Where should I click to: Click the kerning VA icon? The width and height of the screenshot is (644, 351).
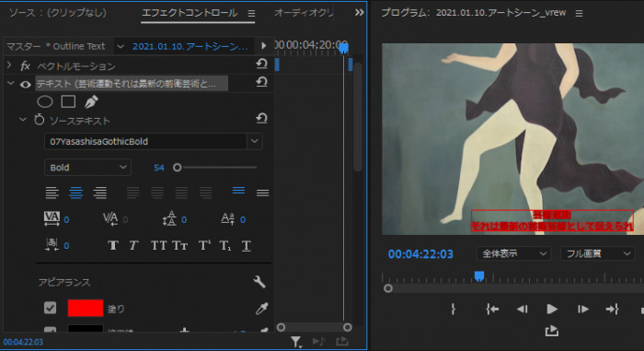(x=110, y=218)
